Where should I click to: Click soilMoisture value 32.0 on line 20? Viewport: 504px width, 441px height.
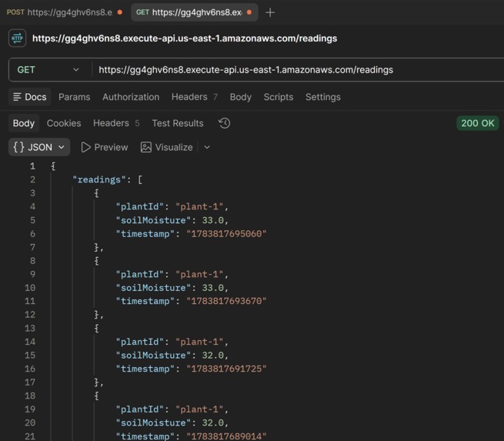tap(213, 423)
